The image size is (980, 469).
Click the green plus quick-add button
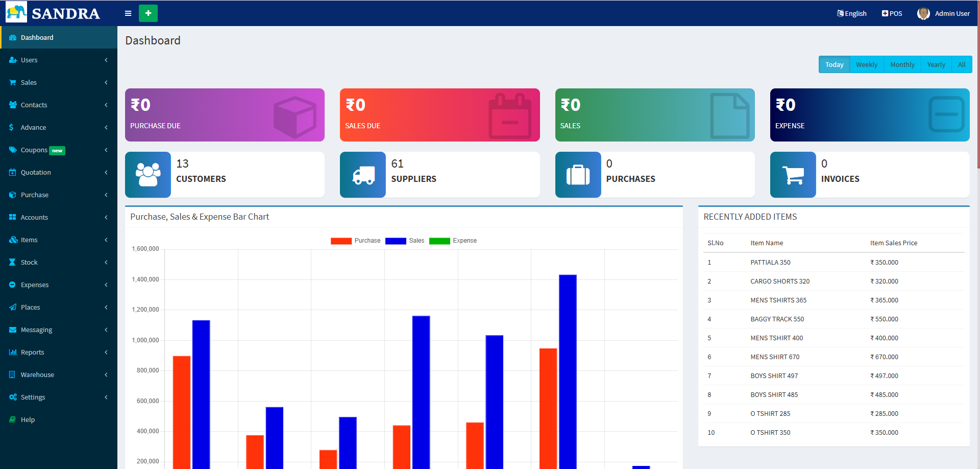pyautogui.click(x=149, y=13)
